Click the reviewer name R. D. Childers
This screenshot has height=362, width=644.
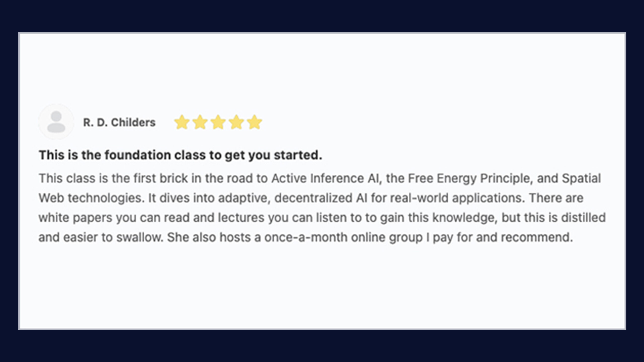click(119, 123)
